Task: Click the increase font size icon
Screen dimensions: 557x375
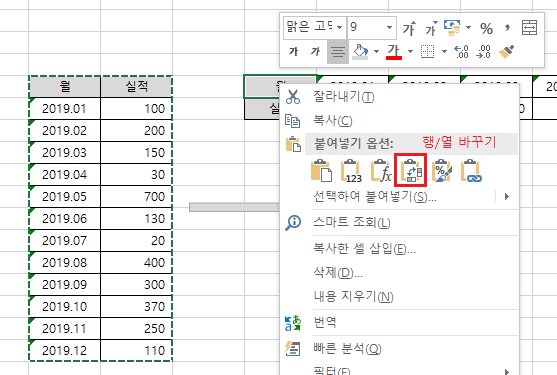Action: (409, 28)
